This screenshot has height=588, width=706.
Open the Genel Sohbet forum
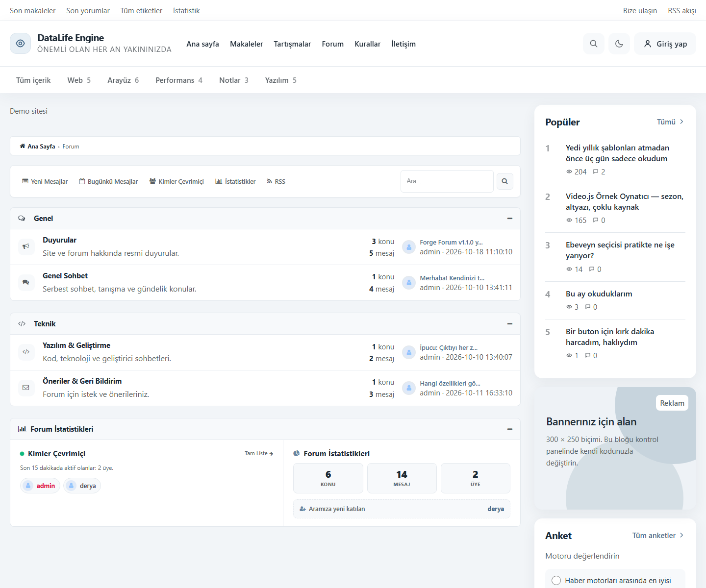click(x=65, y=276)
